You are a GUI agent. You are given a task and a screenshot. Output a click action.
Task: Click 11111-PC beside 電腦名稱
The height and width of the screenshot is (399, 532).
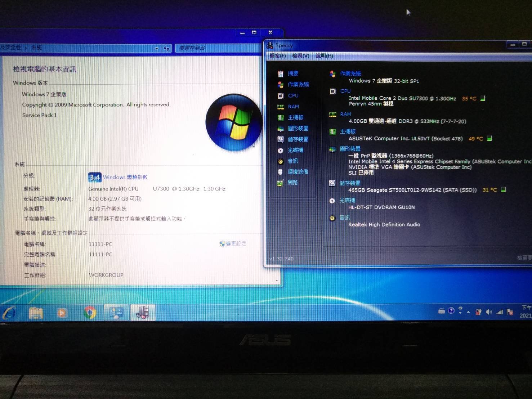click(100, 244)
